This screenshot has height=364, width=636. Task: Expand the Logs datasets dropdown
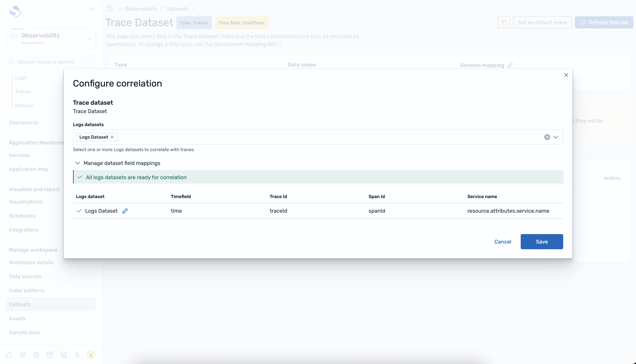click(556, 137)
